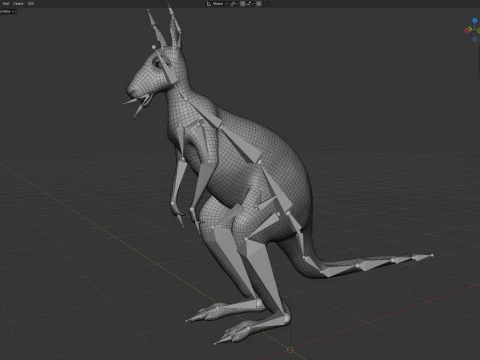This screenshot has width=480, height=360.
Task: Open the pivot point dropdown
Action: click(x=234, y=4)
